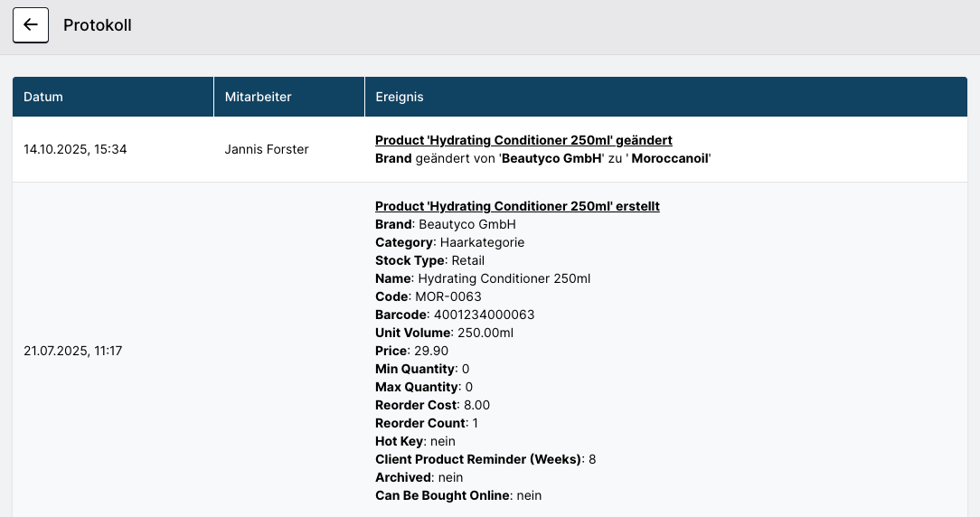Click employee name Jannis Forster
The width and height of the screenshot is (980, 517).
click(267, 149)
